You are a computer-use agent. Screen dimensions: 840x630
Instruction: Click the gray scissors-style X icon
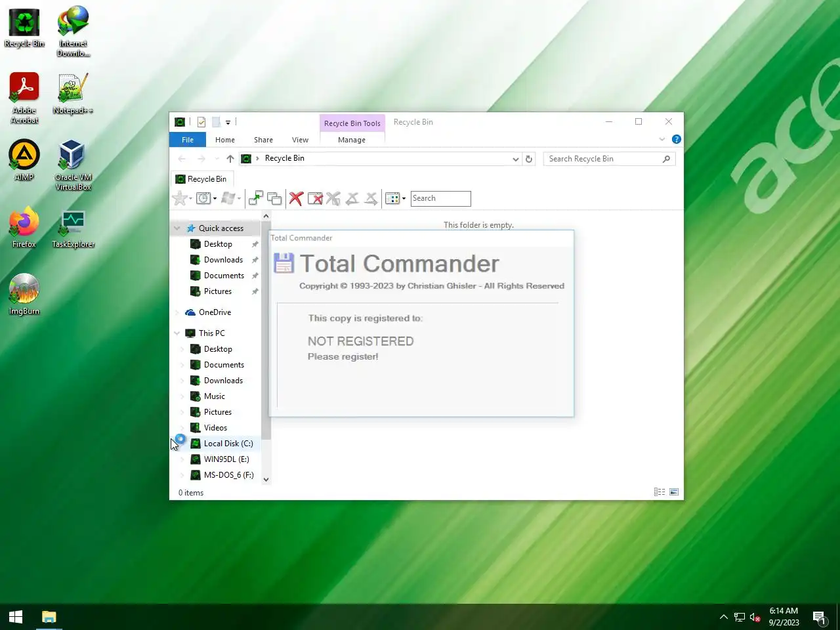coord(333,198)
